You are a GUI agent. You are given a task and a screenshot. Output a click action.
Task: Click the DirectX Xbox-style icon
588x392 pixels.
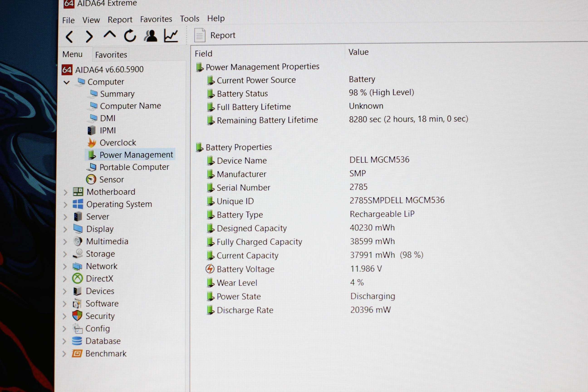78,279
